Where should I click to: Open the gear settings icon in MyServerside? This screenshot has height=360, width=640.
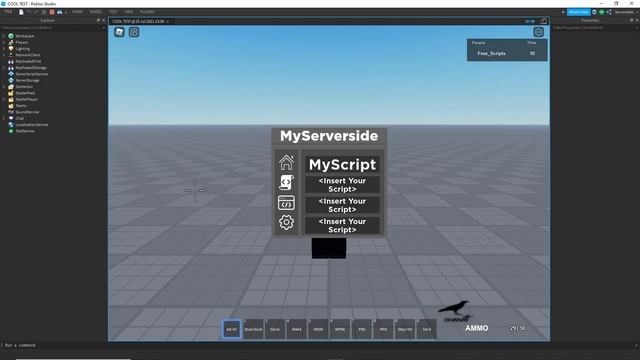pos(286,222)
